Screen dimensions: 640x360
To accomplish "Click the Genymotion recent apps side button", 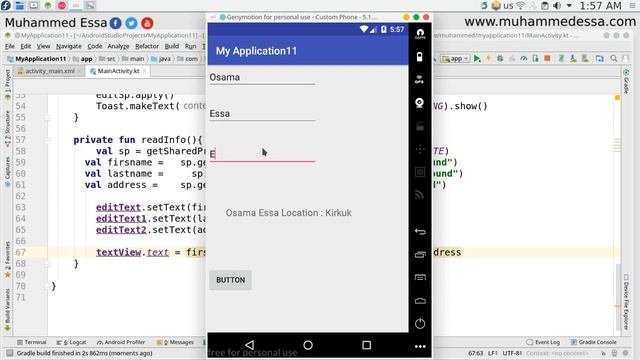I will click(420, 255).
